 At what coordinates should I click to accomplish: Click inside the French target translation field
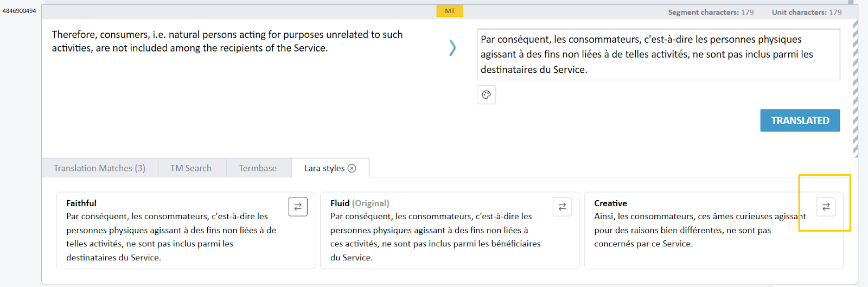pyautogui.click(x=658, y=54)
